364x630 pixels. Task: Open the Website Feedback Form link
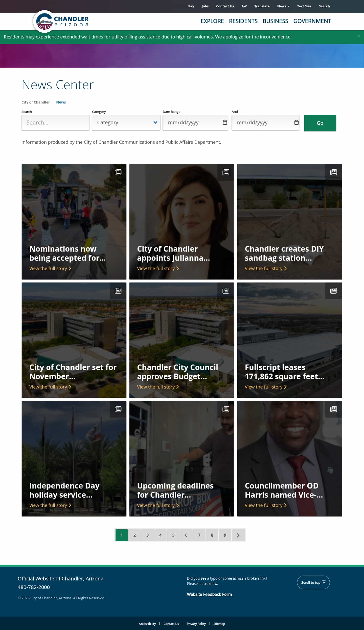(209, 594)
